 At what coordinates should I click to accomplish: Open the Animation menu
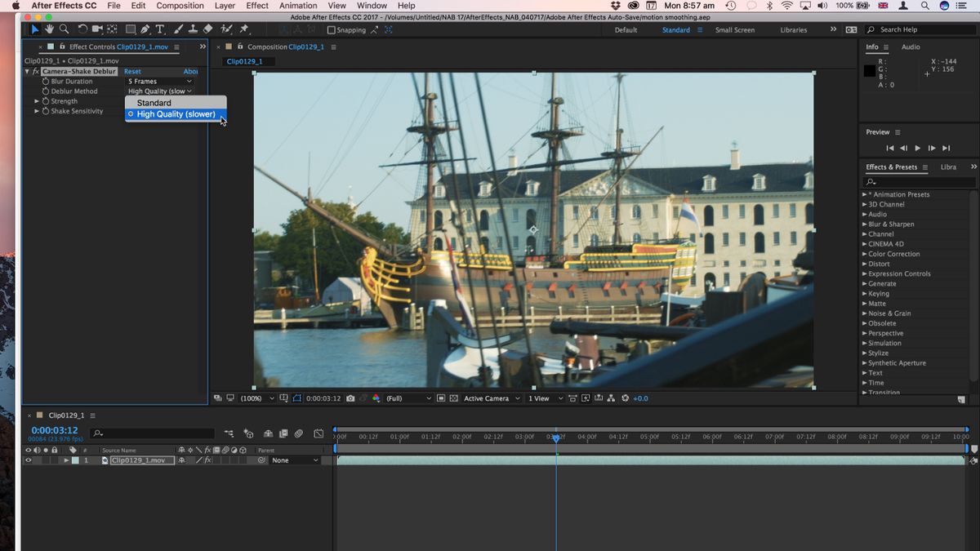[x=297, y=6]
